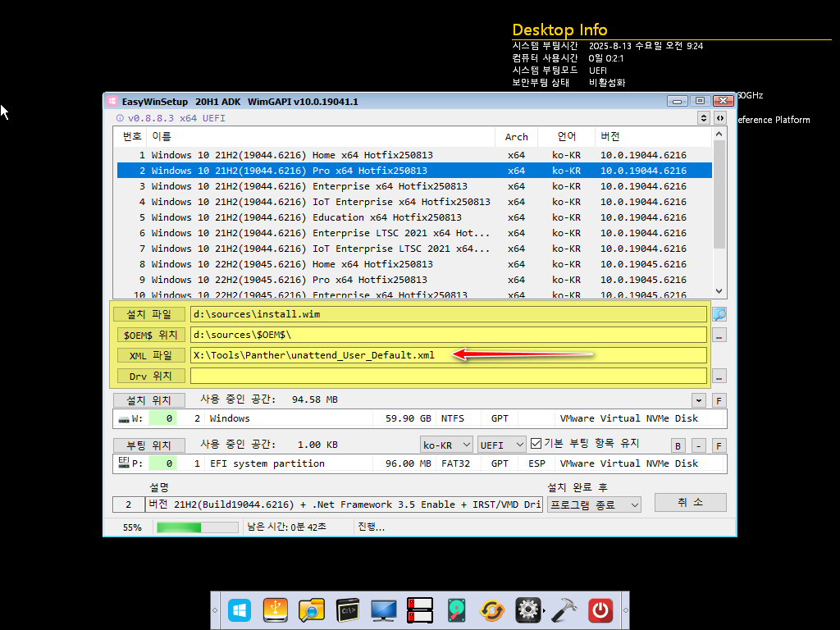Click the d:\sources\$OEM$\ path field
The height and width of the screenshot is (630, 840).
tap(449, 335)
